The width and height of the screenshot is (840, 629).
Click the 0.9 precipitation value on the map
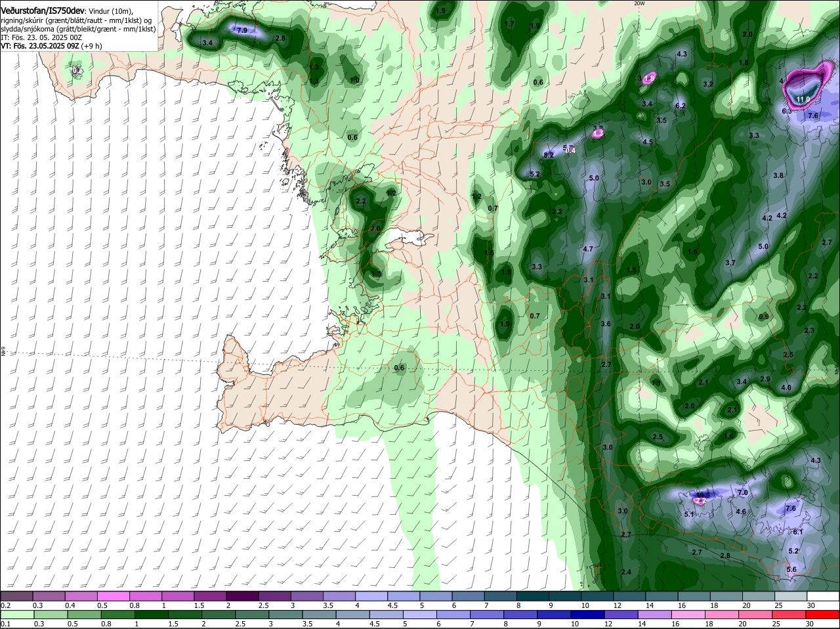(x=764, y=316)
